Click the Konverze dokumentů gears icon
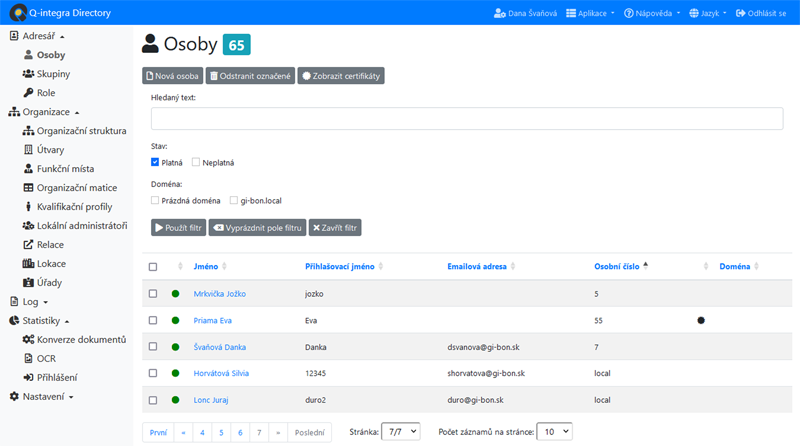800x446 pixels. 28,339
